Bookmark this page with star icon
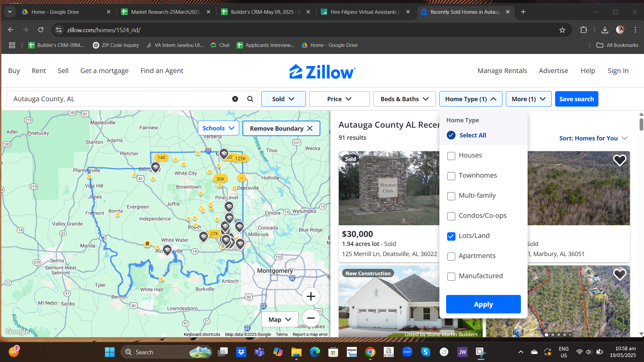644x362 pixels. 562,30
